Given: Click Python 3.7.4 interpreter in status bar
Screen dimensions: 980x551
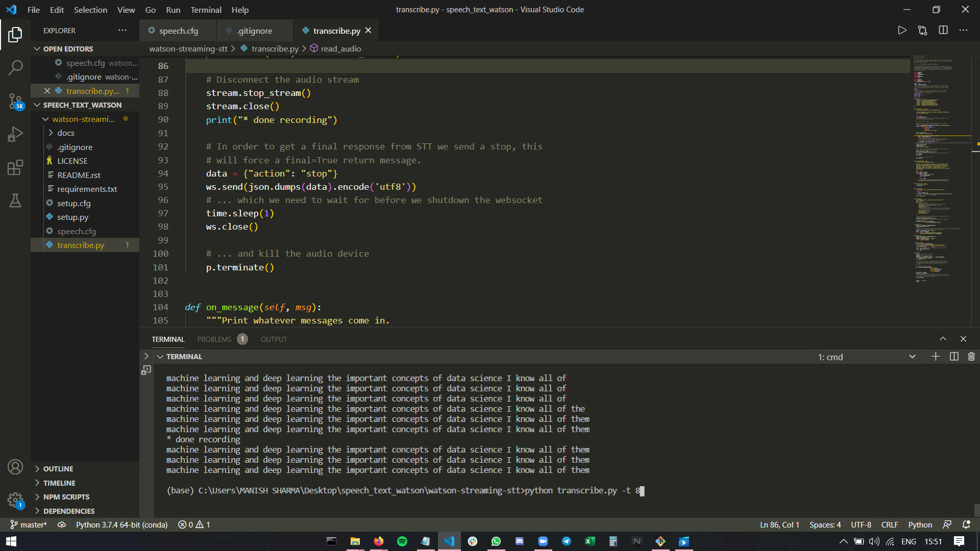Looking at the screenshot, I should 121,524.
